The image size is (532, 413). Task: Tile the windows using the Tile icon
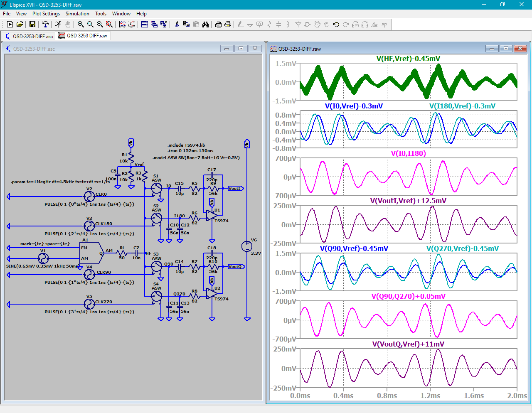click(x=145, y=25)
